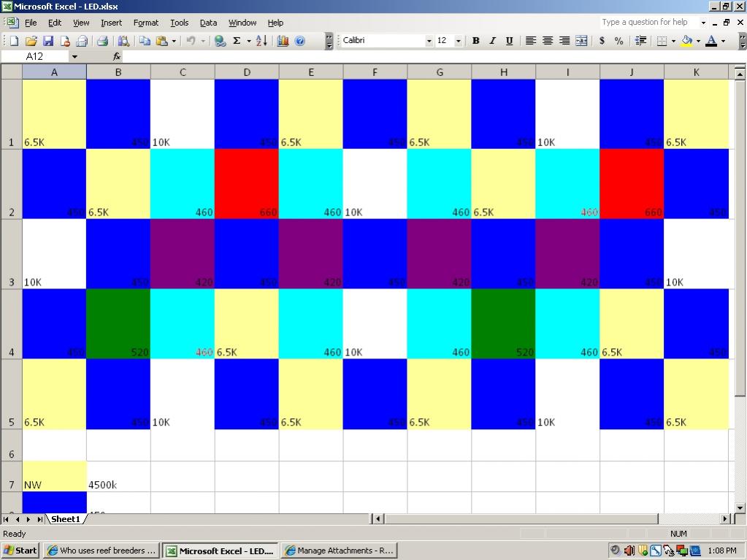Open the Data menu

(208, 23)
